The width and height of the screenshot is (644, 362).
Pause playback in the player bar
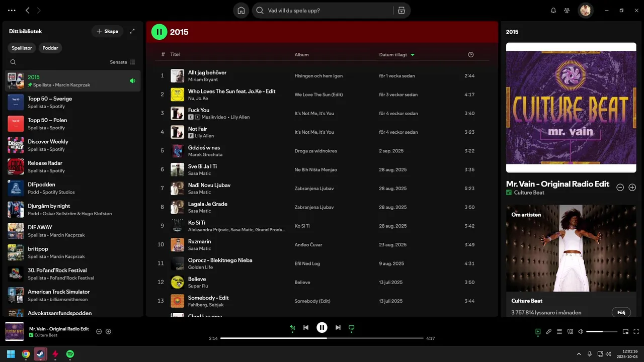[322, 327]
